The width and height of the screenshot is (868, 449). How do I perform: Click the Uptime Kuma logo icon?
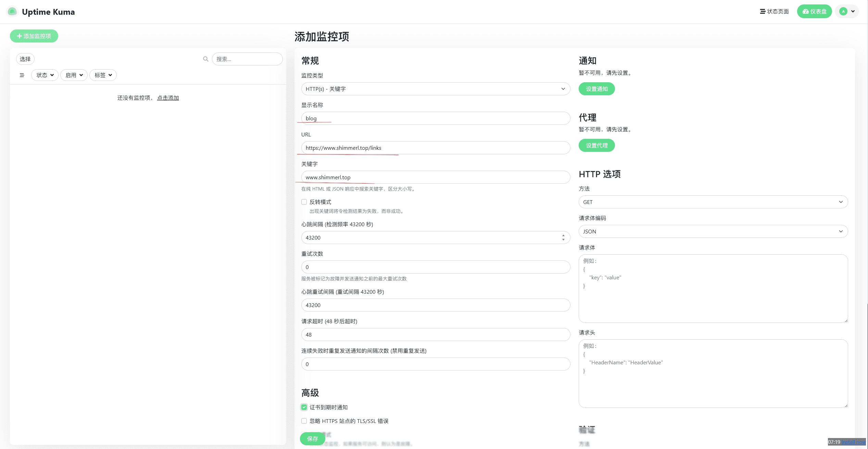coord(12,12)
